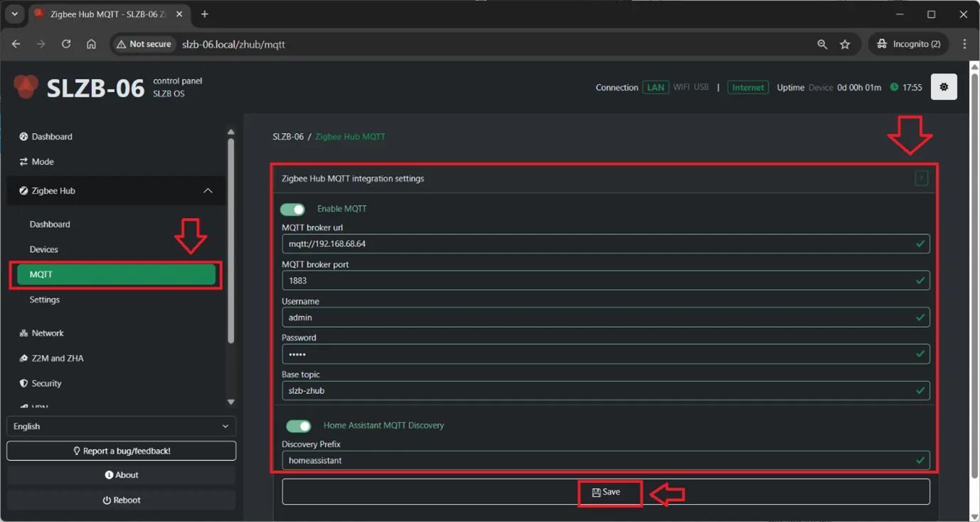Open the browser tab search dropdown
The image size is (980, 522).
click(14, 14)
